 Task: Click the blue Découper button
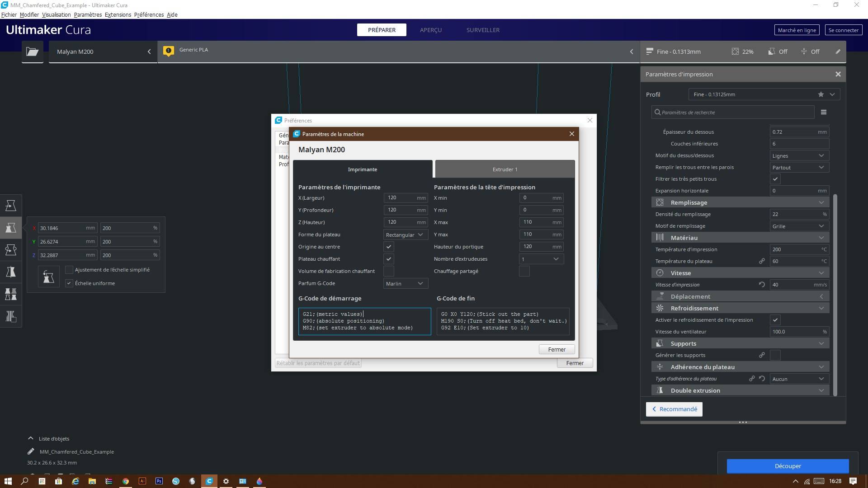tap(788, 466)
